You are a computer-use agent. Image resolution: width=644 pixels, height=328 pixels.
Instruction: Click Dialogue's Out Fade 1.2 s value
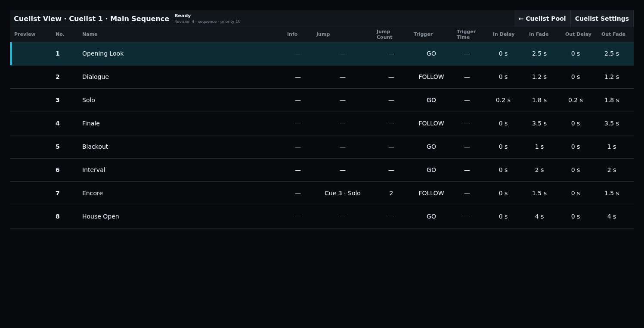[x=612, y=77]
